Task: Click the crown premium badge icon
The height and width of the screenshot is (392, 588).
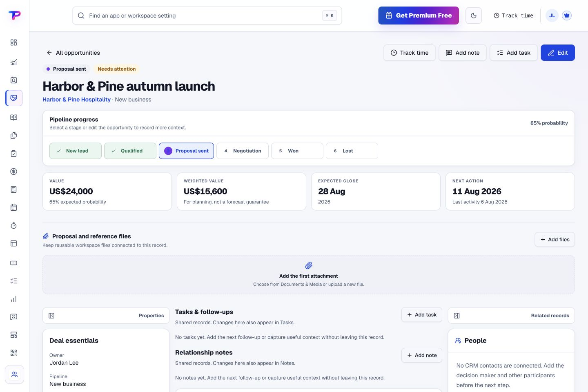Action: pos(566,16)
